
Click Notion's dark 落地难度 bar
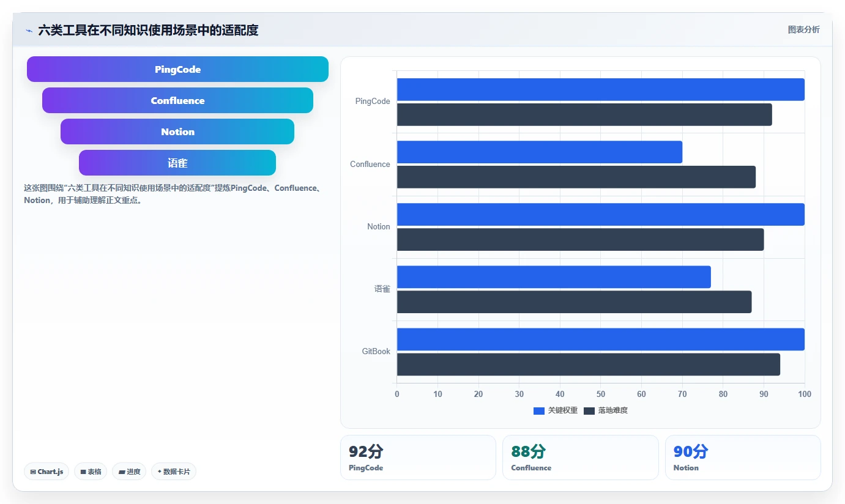(580, 239)
